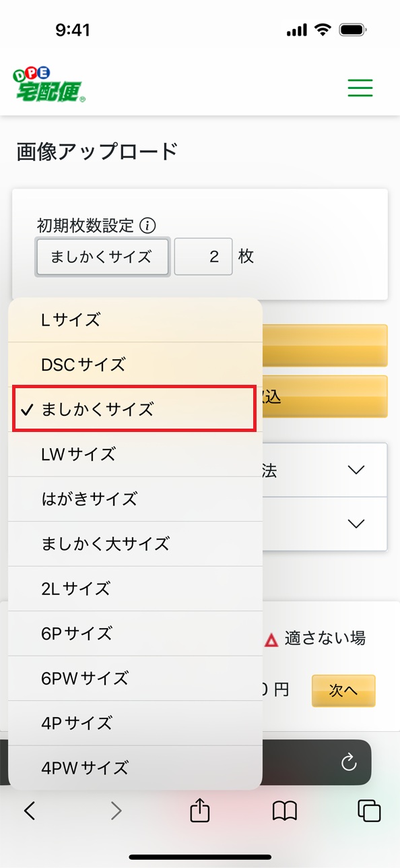
Task: Open Safari bookmarks book icon
Action: coord(285,811)
